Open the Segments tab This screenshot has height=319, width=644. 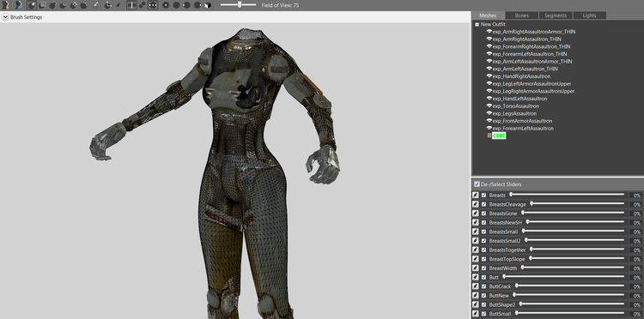556,15
